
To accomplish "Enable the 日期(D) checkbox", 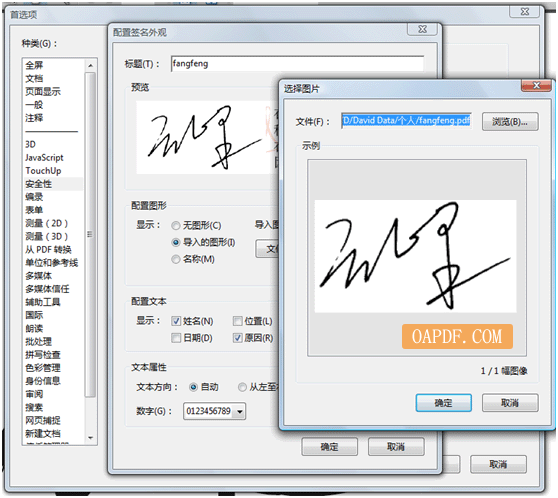I will point(176,338).
